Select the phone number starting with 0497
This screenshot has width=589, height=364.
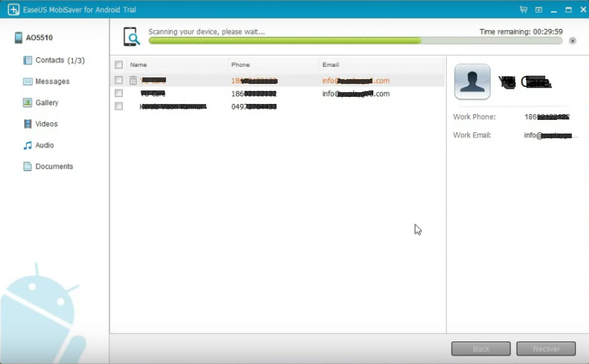[254, 107]
